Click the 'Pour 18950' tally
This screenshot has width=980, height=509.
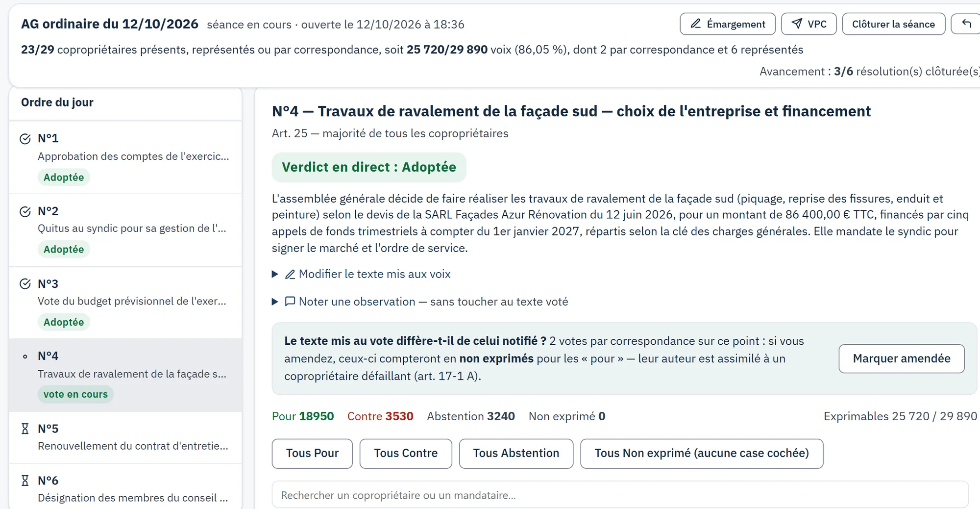pos(303,416)
